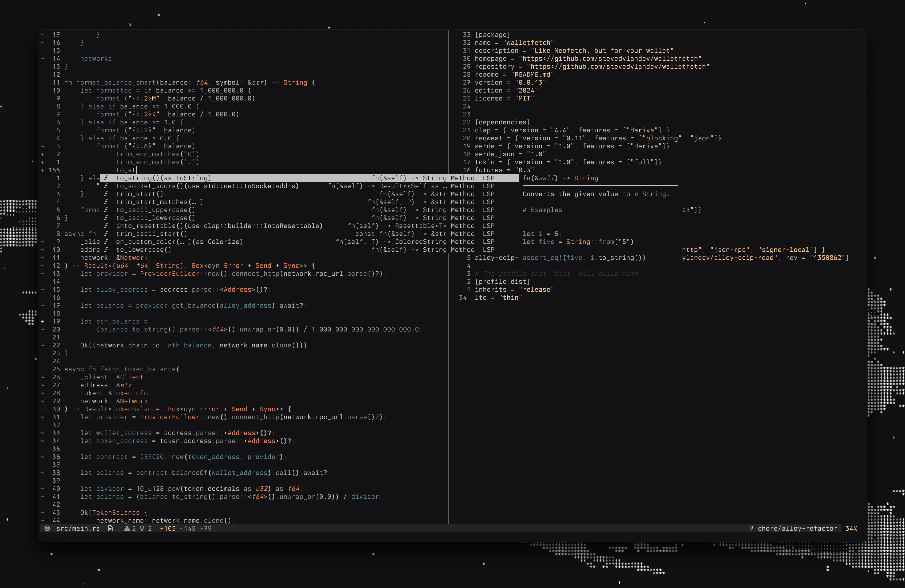The height and width of the screenshot is (588, 905).
Task: Open the repository URL in Cargo.toml
Action: [x=618, y=67]
